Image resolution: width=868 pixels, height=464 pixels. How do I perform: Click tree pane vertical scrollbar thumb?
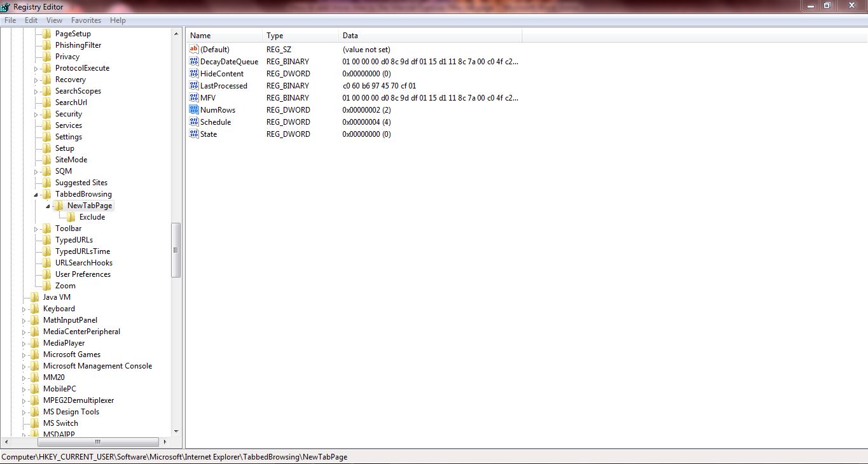(x=176, y=250)
